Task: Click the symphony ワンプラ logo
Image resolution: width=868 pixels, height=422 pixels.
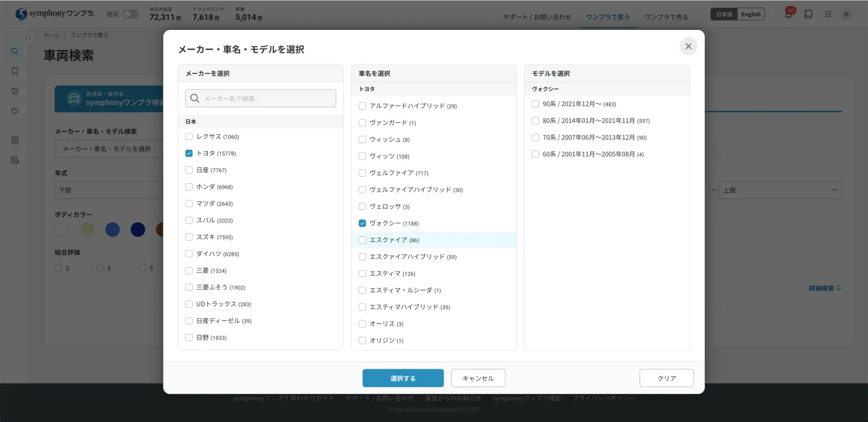Action: (x=55, y=14)
